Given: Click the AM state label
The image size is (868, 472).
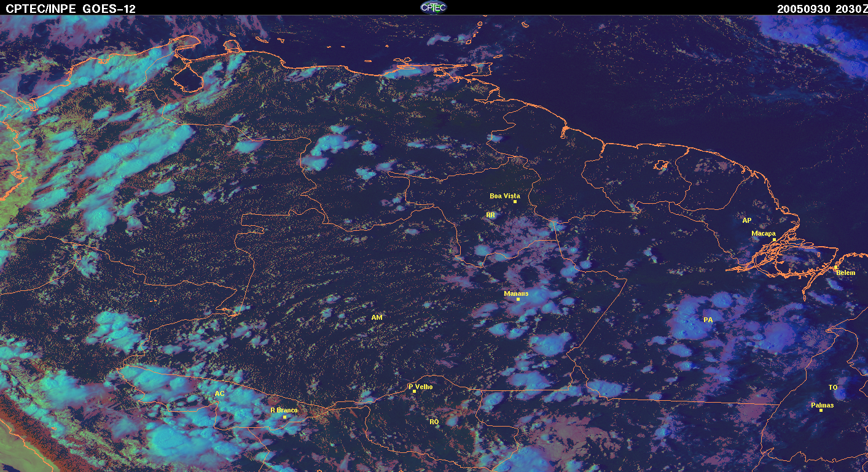Looking at the screenshot, I should click(377, 317).
